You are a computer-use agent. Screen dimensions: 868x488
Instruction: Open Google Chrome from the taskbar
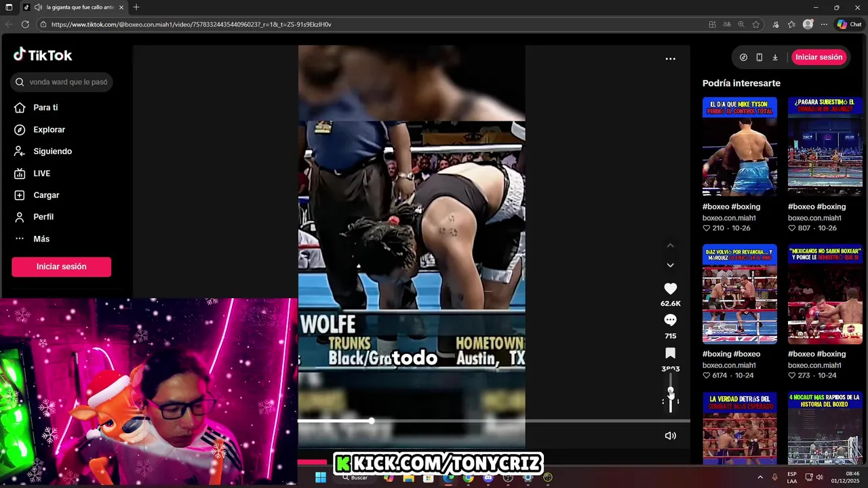click(x=468, y=477)
